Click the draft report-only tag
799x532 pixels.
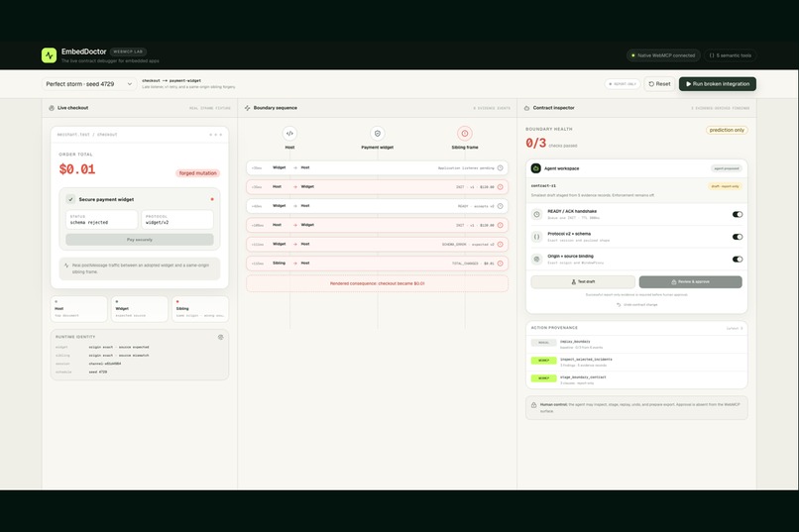[x=725, y=186]
